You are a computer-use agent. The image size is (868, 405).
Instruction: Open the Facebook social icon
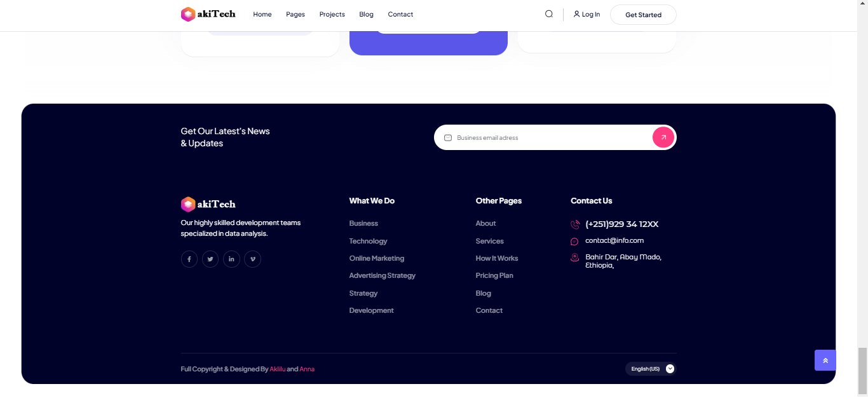(189, 259)
